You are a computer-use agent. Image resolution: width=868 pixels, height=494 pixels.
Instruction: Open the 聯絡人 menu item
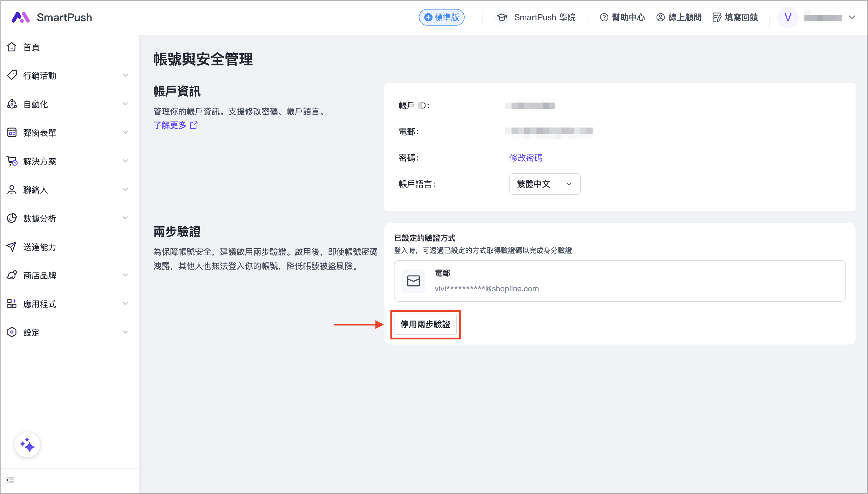(x=36, y=190)
